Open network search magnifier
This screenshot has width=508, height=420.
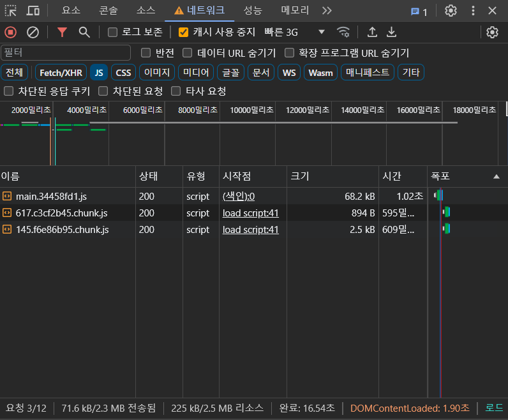[x=84, y=32]
